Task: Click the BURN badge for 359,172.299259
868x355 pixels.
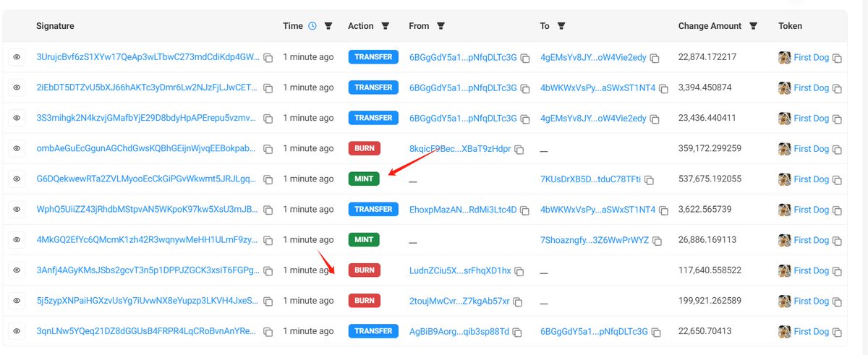Action: coord(364,148)
